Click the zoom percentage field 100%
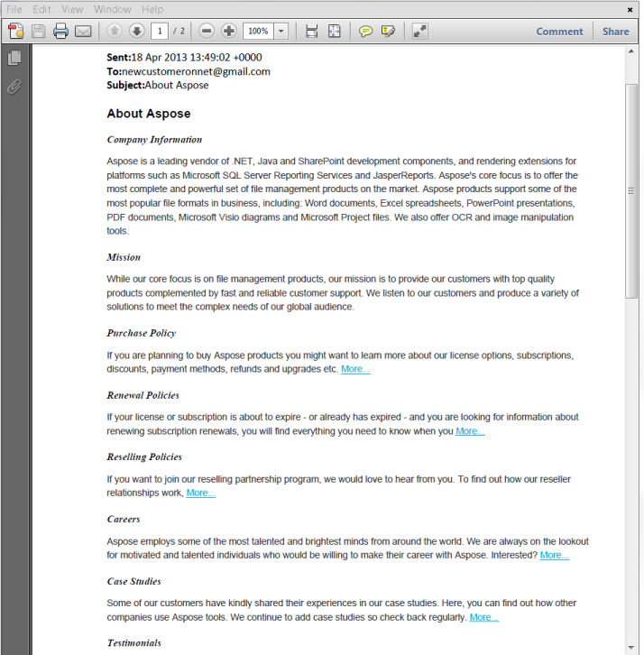Image resolution: width=644 pixels, height=655 pixels. 258,32
